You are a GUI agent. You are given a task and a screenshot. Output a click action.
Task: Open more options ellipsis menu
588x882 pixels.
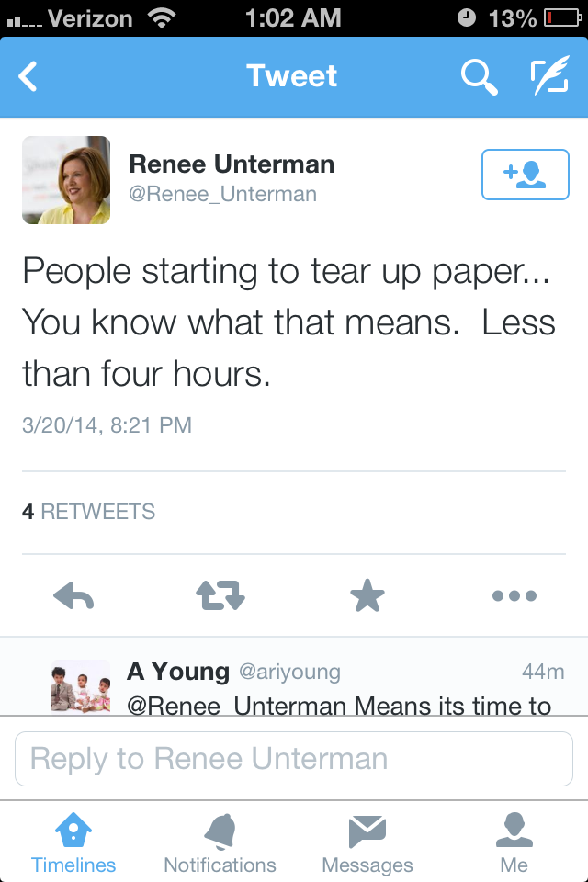514,596
